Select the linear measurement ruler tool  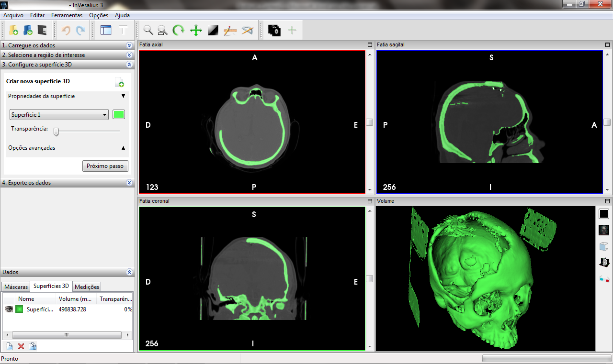coord(230,30)
